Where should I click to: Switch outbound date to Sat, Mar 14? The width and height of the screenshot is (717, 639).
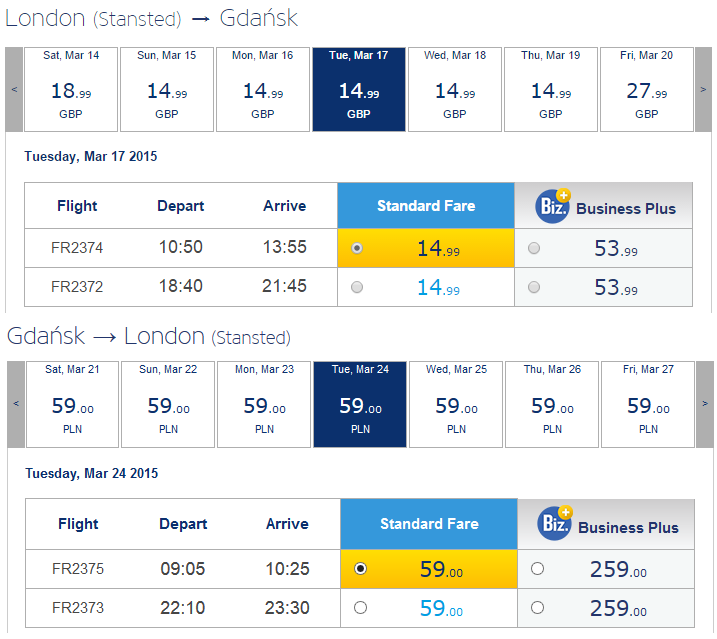(x=71, y=90)
